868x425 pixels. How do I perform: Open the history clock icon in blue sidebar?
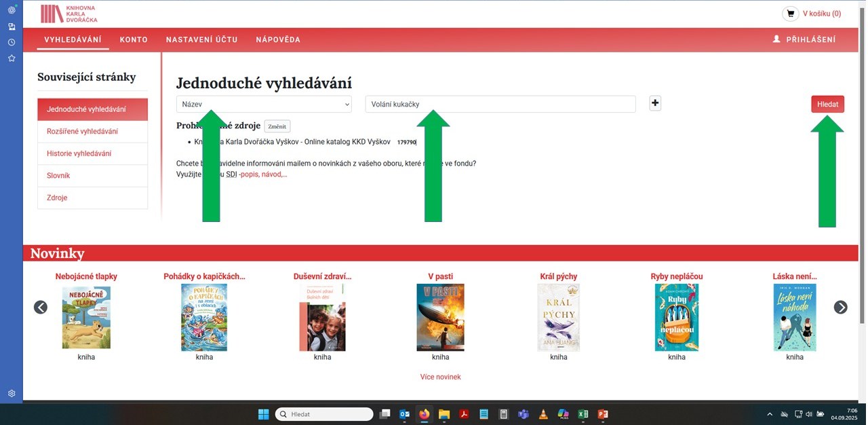pos(12,42)
